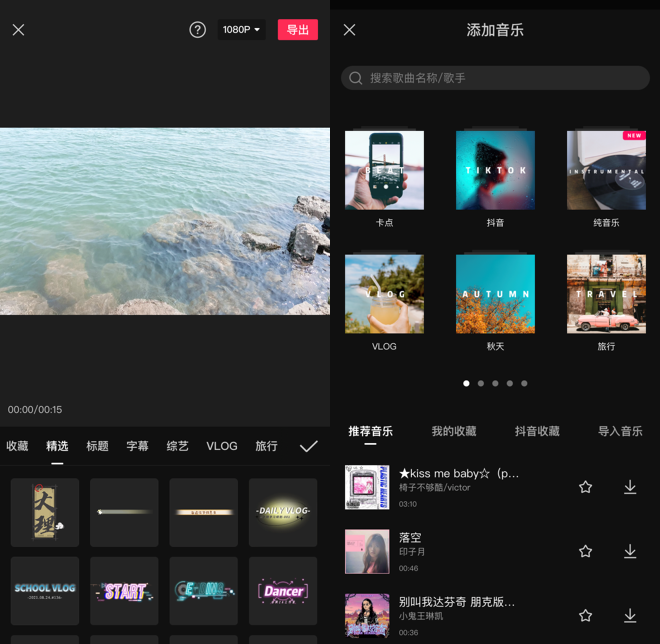Open the 卡点 BEAT music category
Image resolution: width=660 pixels, height=644 pixels.
pyautogui.click(x=384, y=170)
